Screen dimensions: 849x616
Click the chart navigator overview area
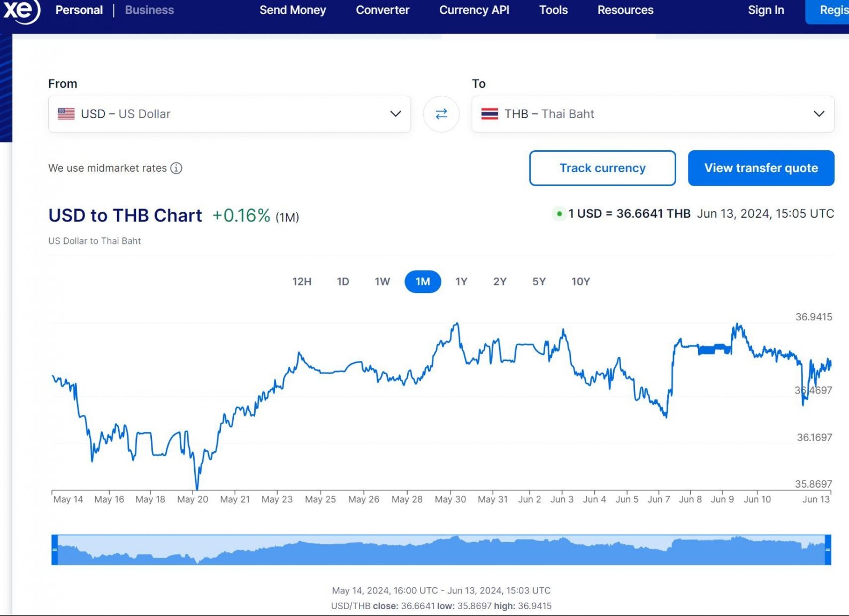click(441, 550)
